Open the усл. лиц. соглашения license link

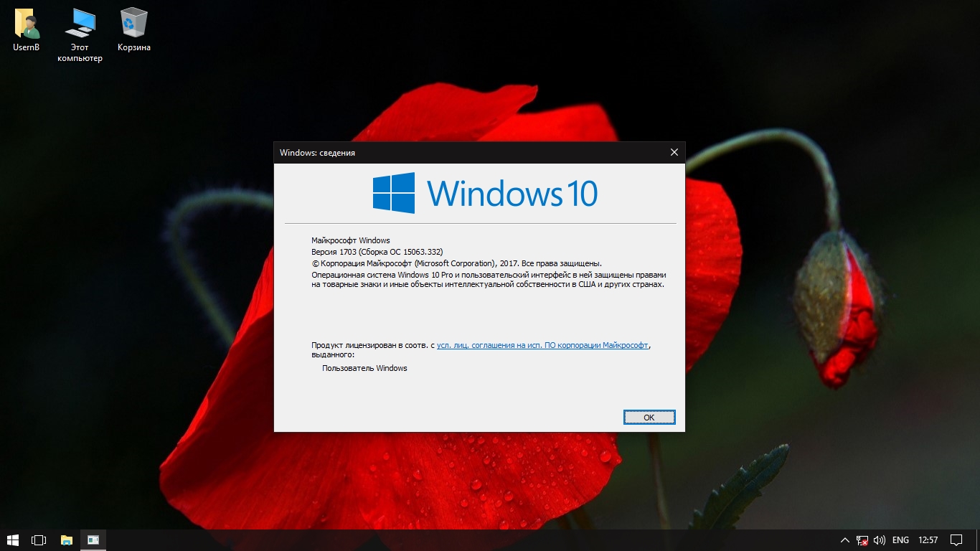pos(542,345)
